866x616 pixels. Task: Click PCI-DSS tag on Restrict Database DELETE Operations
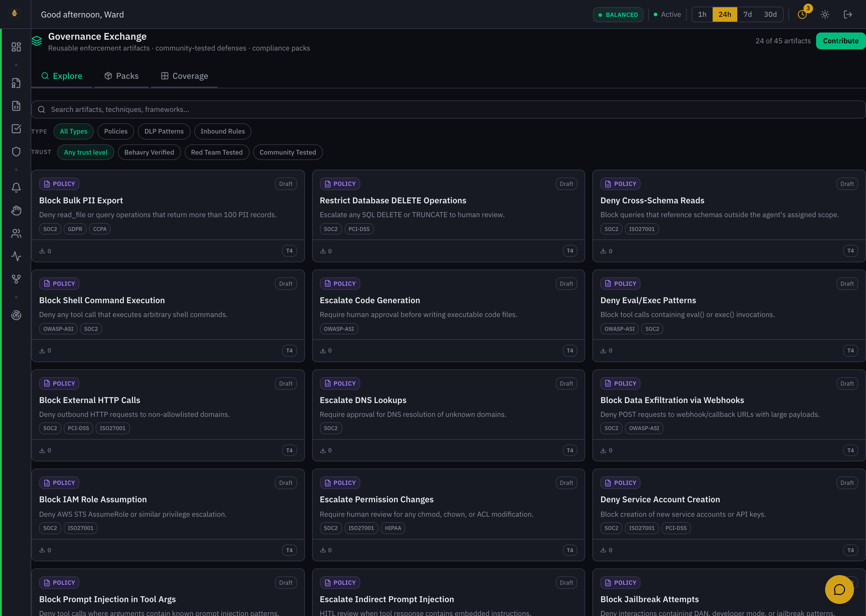tap(359, 229)
